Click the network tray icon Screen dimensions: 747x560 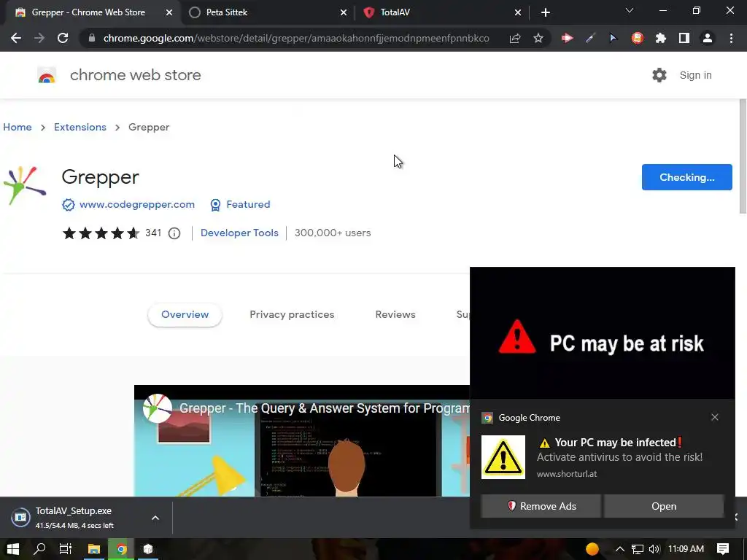638,549
